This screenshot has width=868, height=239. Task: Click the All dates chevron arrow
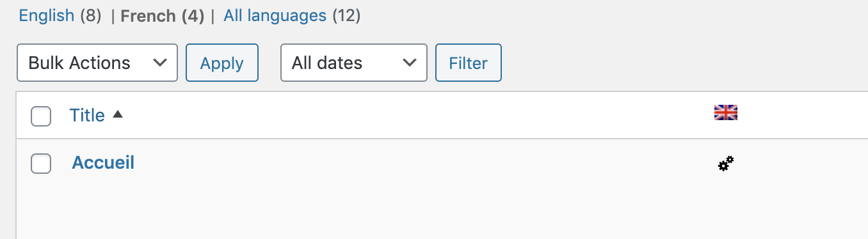[408, 63]
